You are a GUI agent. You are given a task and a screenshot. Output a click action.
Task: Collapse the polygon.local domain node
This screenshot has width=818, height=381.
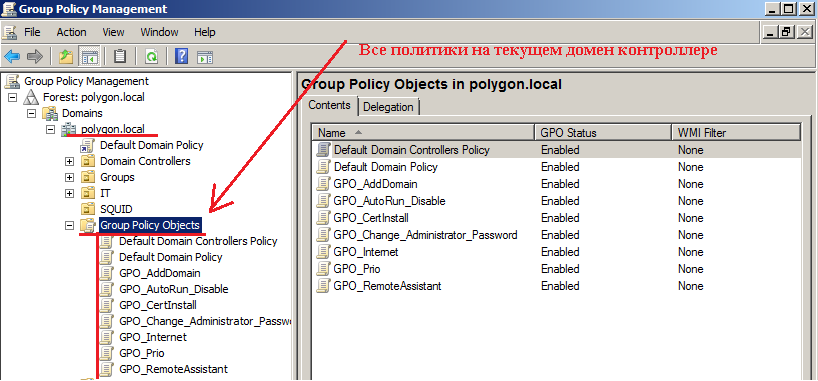pyautogui.click(x=50, y=129)
